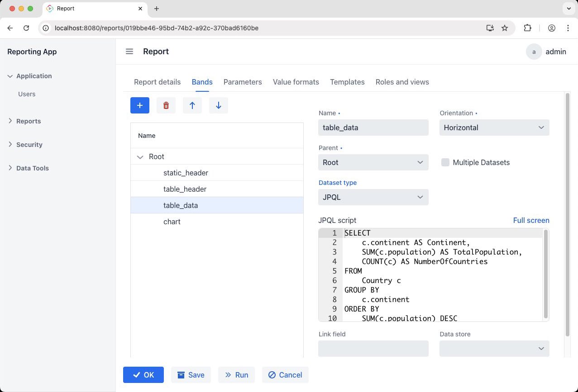
Task: Click the install app icon in address bar
Action: click(490, 28)
